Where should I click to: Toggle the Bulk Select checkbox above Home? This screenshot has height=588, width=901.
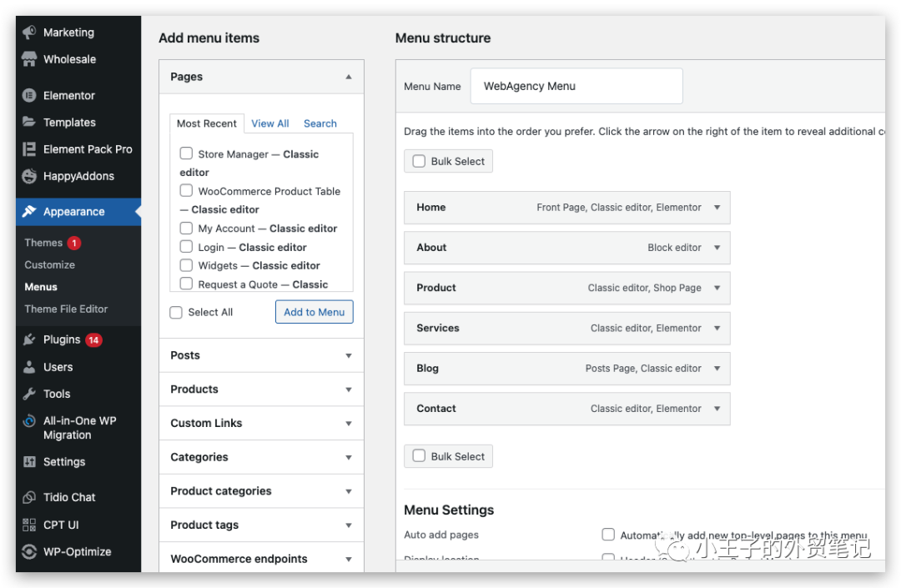pos(420,161)
